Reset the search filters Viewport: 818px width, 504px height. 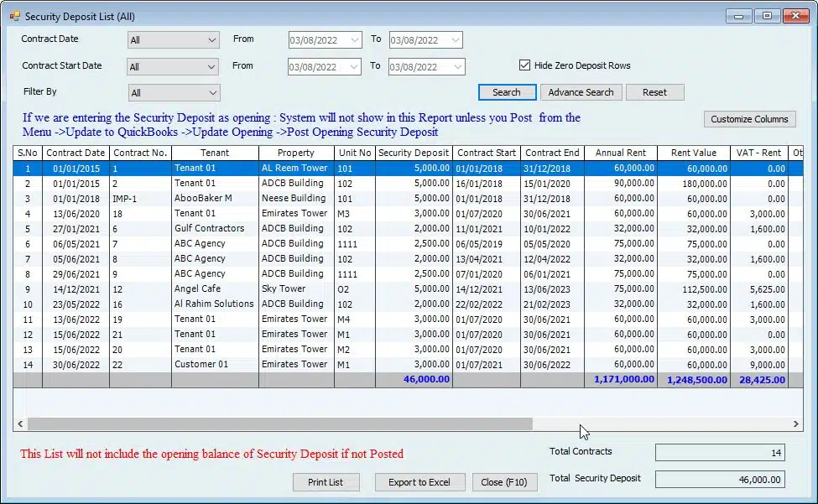654,92
